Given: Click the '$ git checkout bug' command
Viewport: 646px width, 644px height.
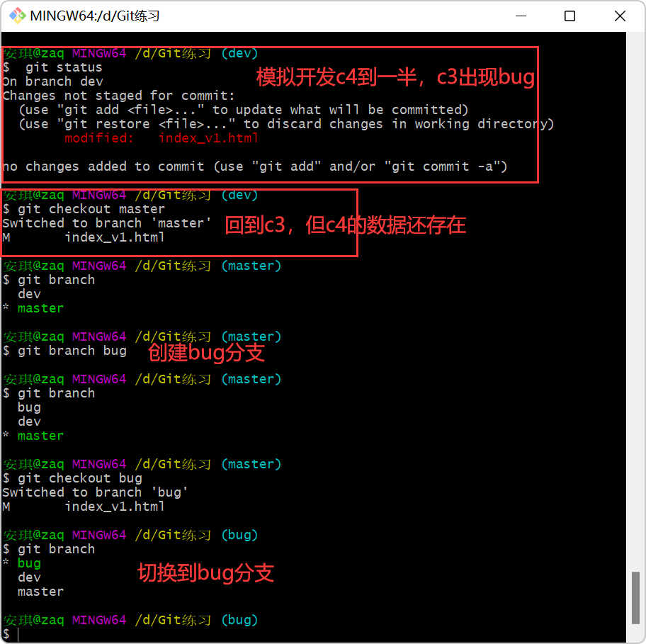Looking at the screenshot, I should [72, 478].
